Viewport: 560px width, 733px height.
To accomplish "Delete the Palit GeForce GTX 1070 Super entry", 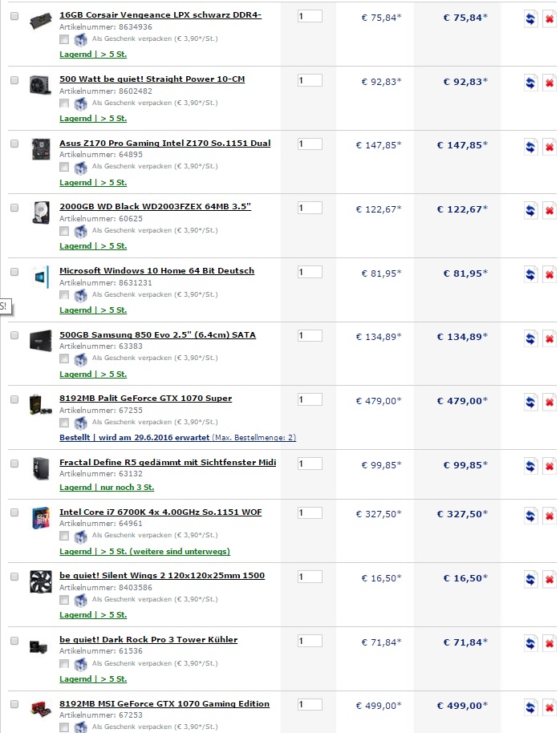I will [550, 403].
